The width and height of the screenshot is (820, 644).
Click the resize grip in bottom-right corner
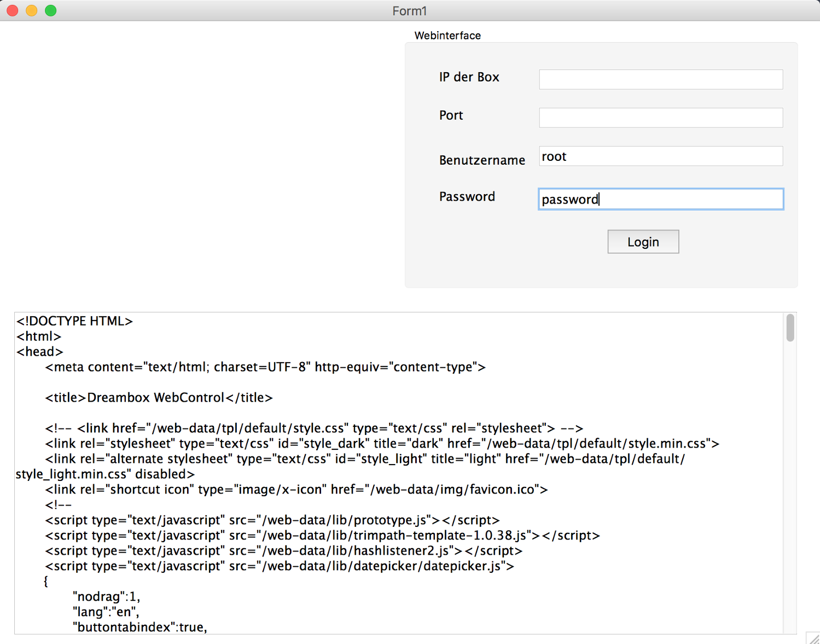click(814, 639)
